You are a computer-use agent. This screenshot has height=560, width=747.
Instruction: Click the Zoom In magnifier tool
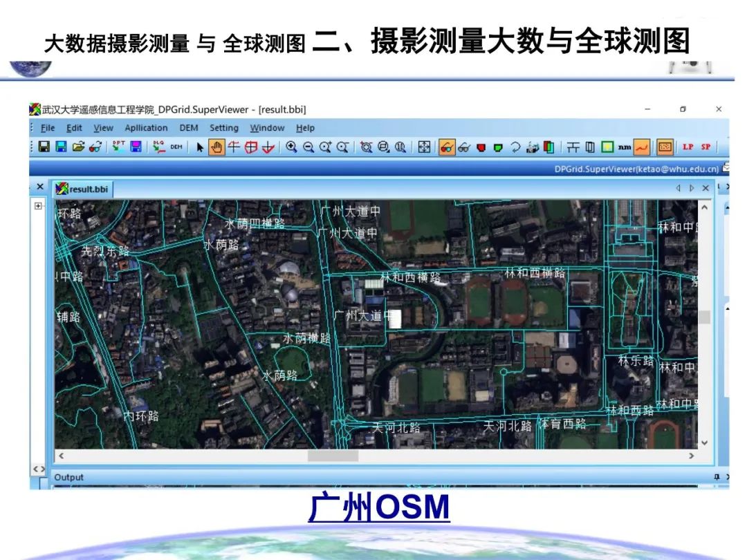coord(292,147)
